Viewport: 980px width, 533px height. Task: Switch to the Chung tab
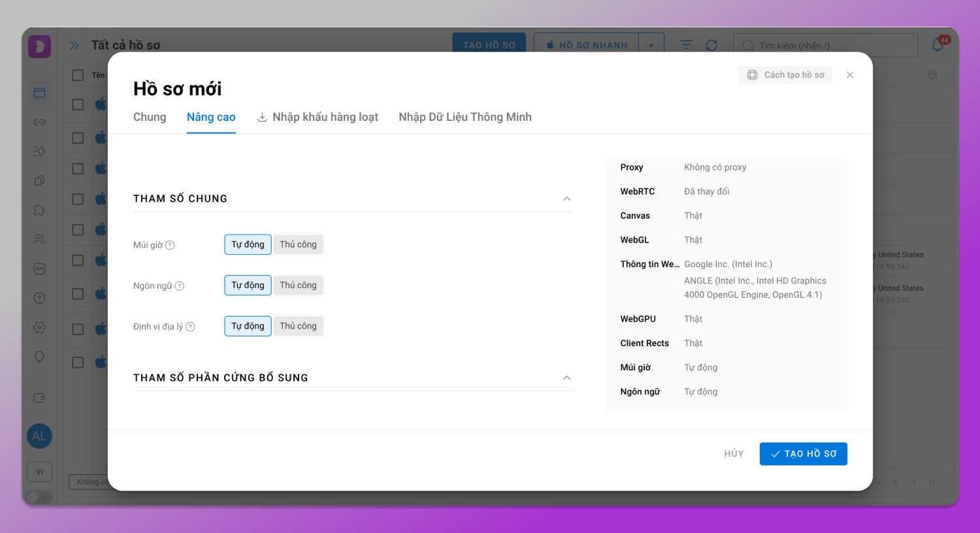[150, 117]
